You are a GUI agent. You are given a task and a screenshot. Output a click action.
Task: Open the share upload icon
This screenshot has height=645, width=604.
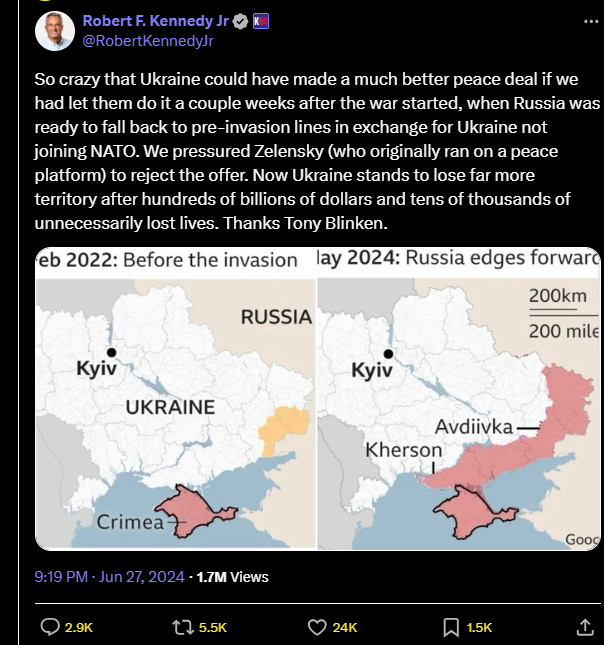click(x=585, y=627)
